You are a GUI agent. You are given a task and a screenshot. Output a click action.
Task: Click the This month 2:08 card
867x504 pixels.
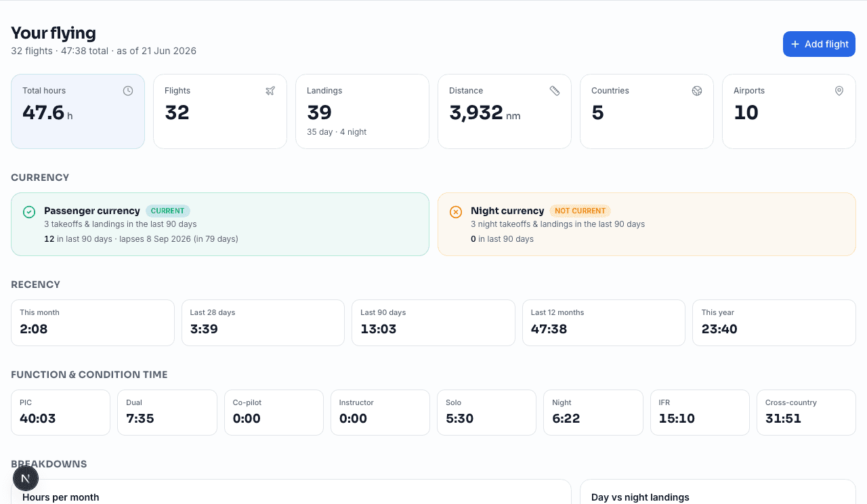coord(93,322)
